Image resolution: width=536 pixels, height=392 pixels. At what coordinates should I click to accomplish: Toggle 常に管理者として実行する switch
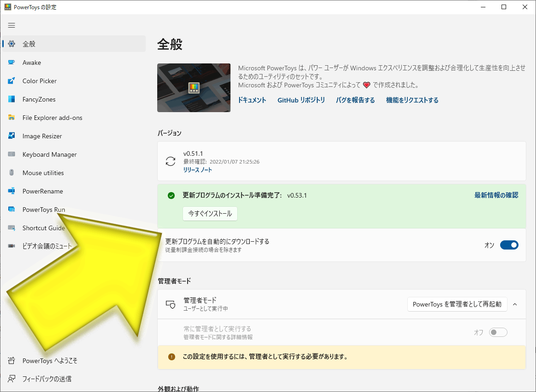click(x=498, y=332)
